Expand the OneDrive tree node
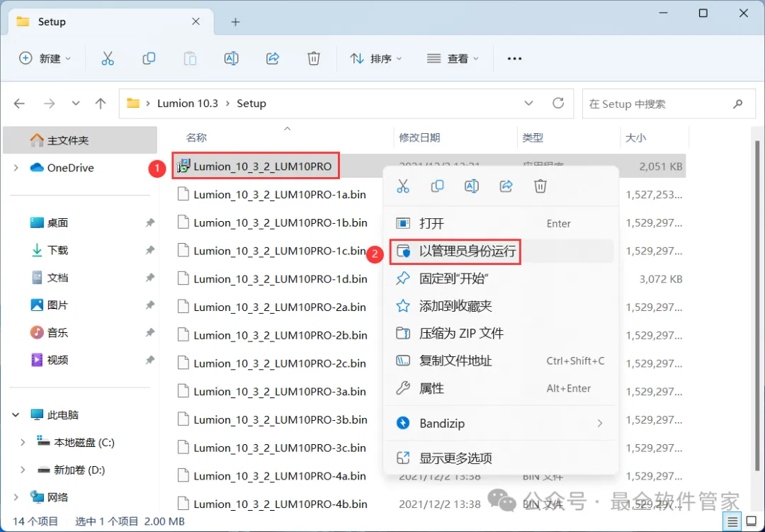 (x=16, y=168)
